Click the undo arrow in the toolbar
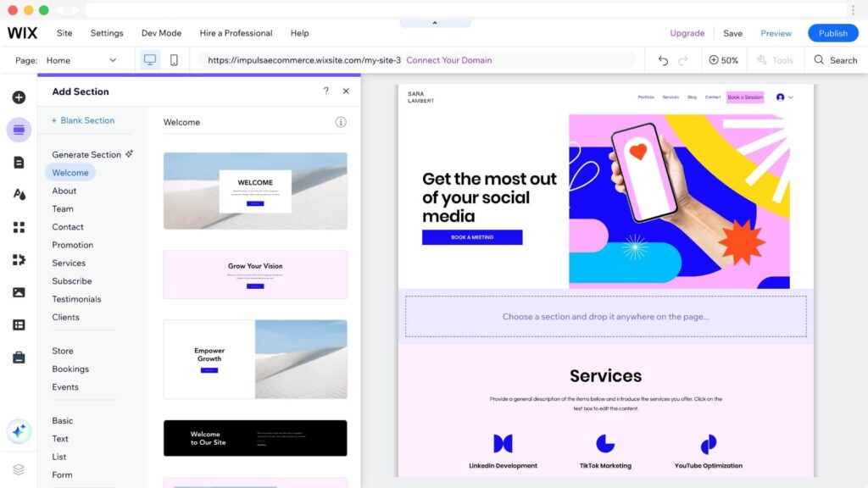This screenshot has height=488, width=868. click(x=662, y=59)
